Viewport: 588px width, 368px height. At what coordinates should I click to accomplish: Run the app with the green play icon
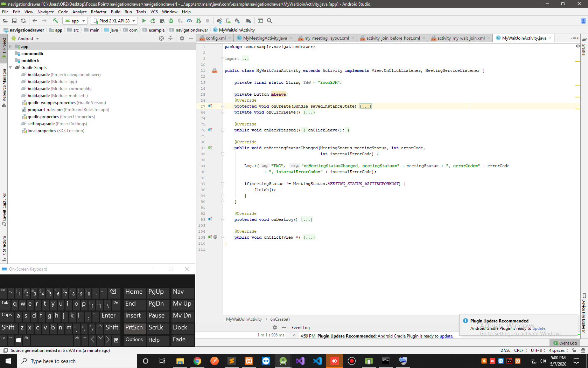(x=144, y=21)
